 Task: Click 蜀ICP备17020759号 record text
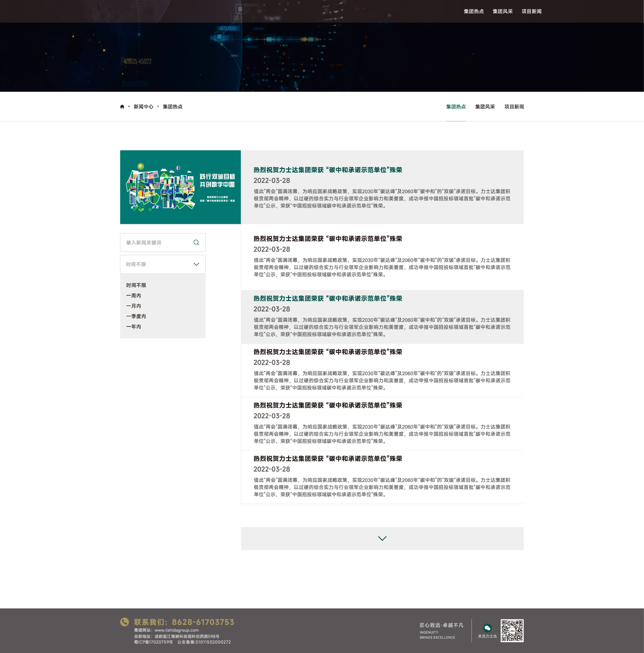click(153, 642)
